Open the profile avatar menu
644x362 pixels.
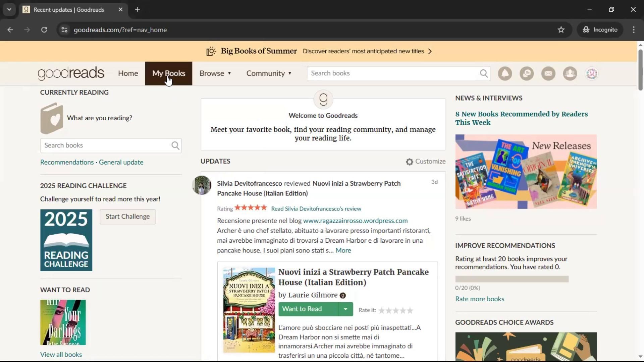pyautogui.click(x=592, y=73)
